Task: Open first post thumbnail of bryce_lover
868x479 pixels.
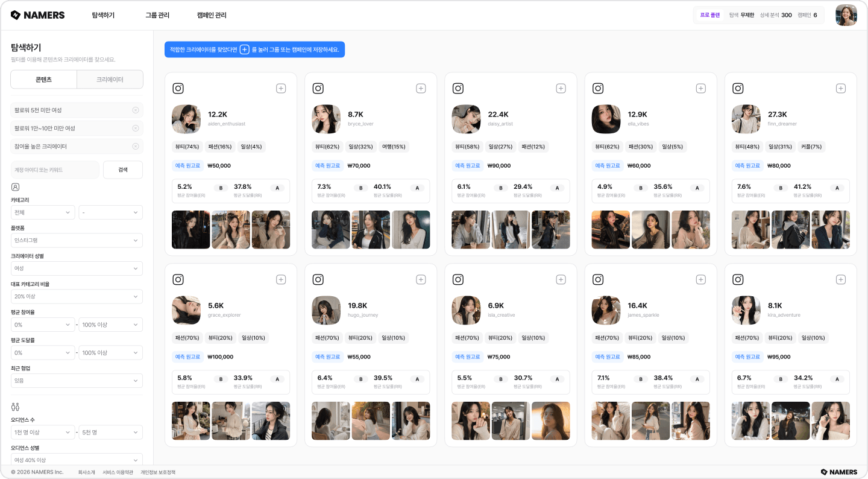Action: click(x=331, y=230)
